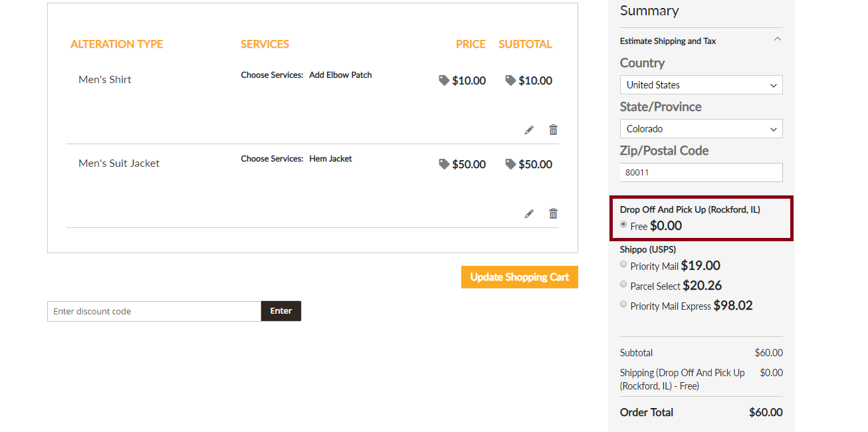The width and height of the screenshot is (868, 432).
Task: Collapse the Estimate Shipping and Tax section
Action: (778, 40)
